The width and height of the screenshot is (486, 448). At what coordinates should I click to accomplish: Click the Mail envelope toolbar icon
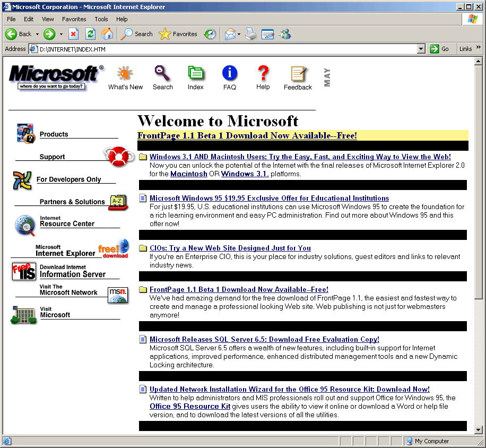pos(230,34)
